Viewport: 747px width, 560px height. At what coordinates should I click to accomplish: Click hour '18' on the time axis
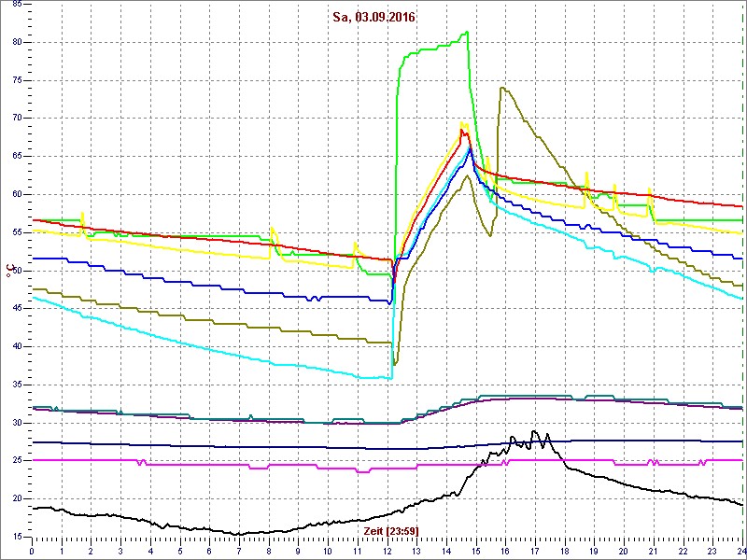coord(565,551)
